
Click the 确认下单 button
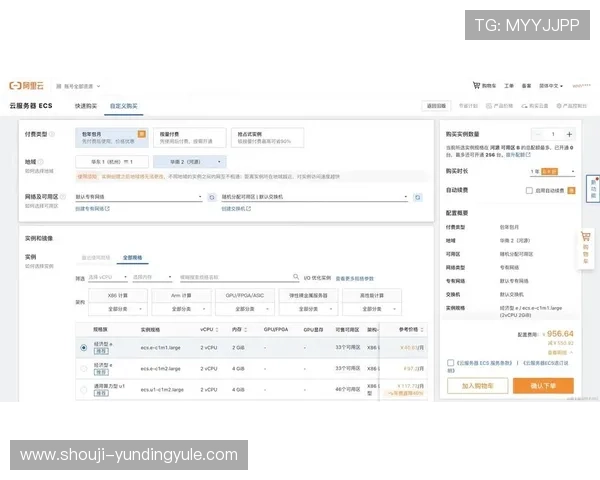tap(543, 386)
